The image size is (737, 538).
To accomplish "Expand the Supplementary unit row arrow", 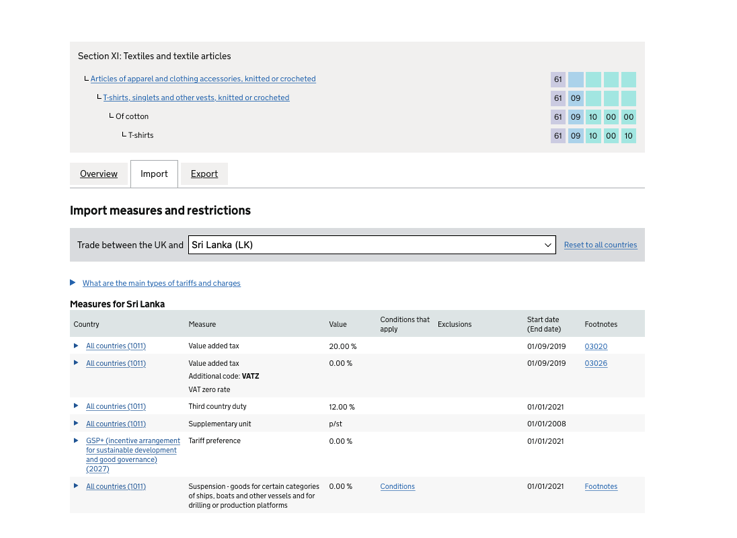I will [76, 423].
